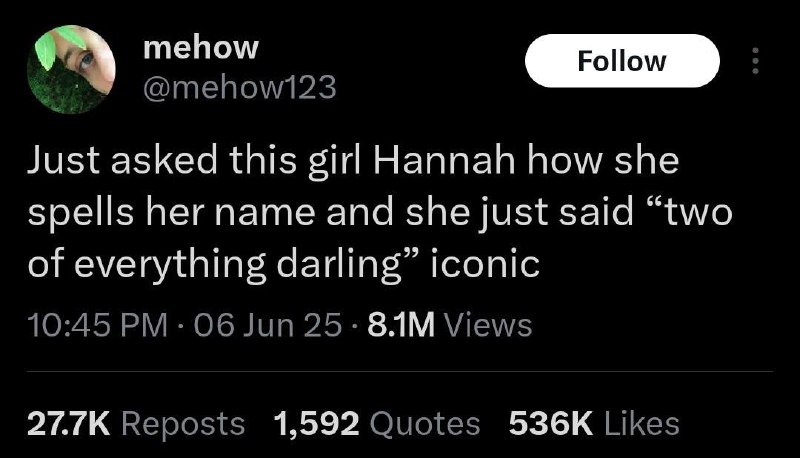
Task: Click the green leaf in the avatar
Action: click(x=45, y=50)
